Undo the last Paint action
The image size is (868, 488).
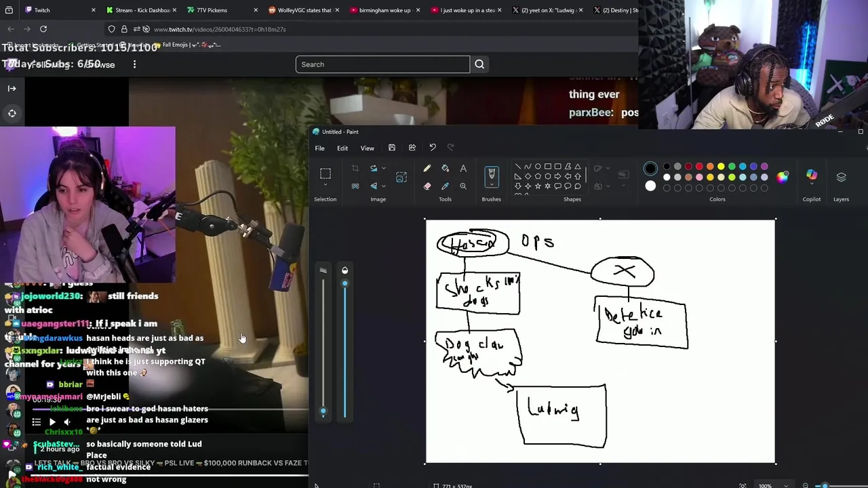[432, 148]
